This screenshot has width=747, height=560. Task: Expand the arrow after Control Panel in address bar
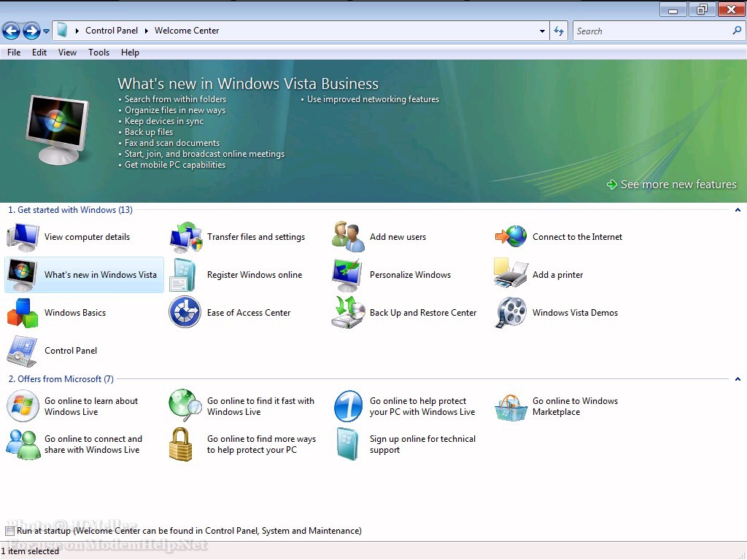146,31
